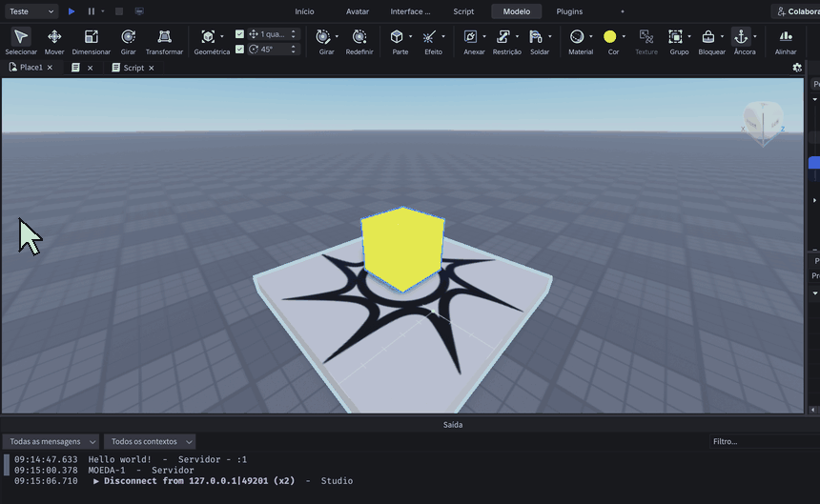Close the unnamed script tab

[90, 68]
